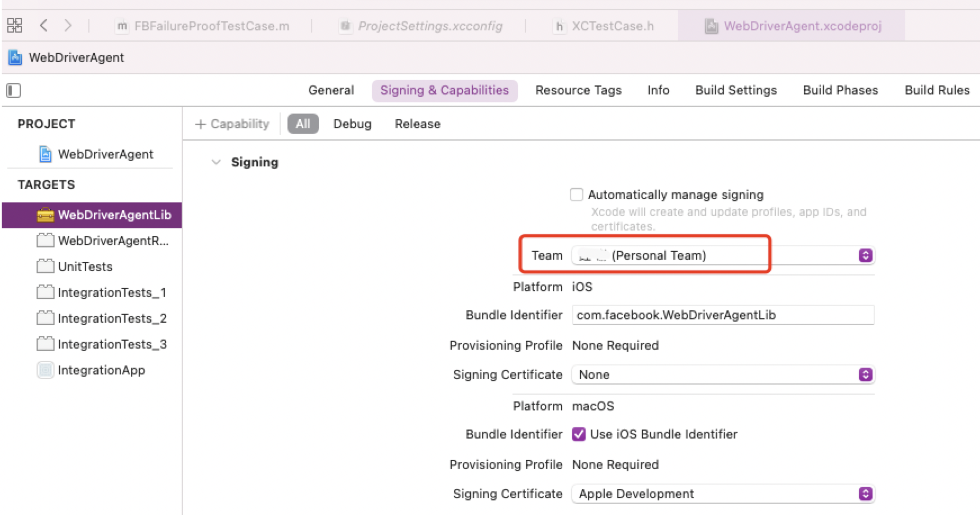The height and width of the screenshot is (515, 980).
Task: Toggle the targets sidebar panel icon
Action: tap(14, 91)
